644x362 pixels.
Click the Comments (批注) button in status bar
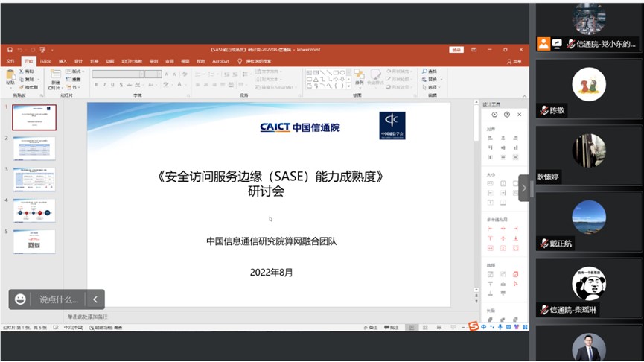[392, 328]
